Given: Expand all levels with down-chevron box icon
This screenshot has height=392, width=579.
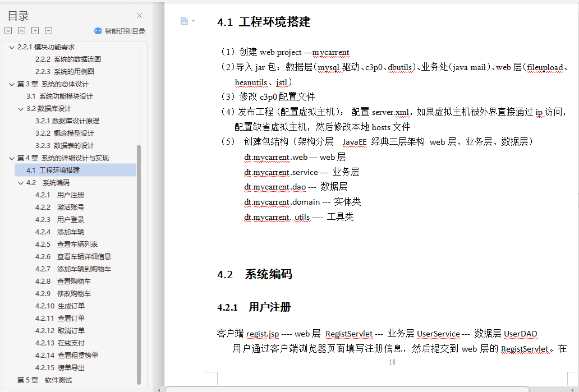Looking at the screenshot, I should pos(8,31).
